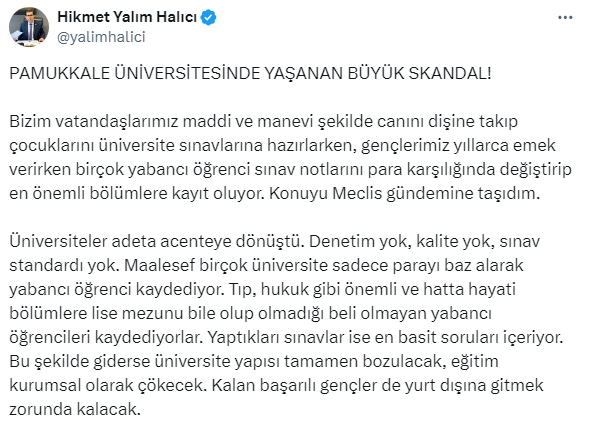Click the final words 'zorunda kalacak.'
Viewport: 590px width, 429px height.
pyautogui.click(x=75, y=410)
